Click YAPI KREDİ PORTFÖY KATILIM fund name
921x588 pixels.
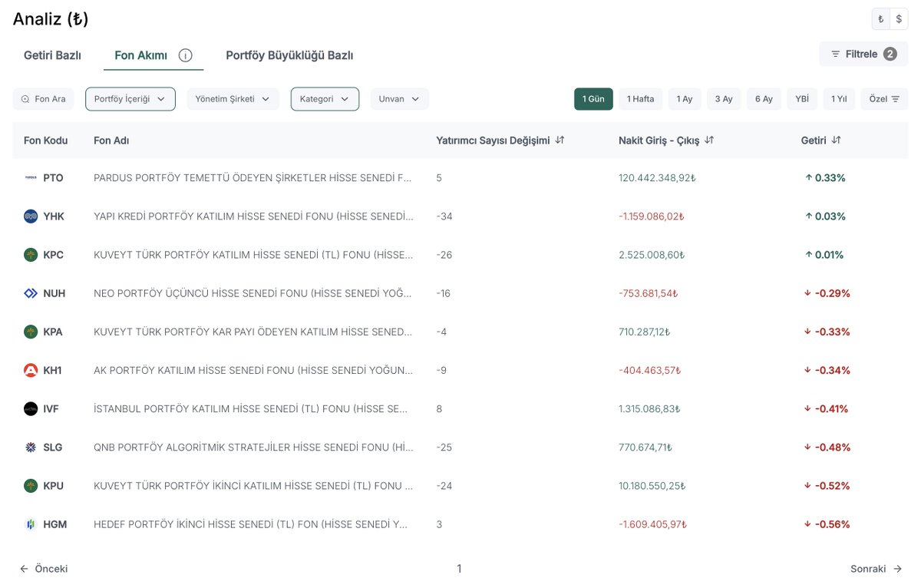tap(253, 216)
